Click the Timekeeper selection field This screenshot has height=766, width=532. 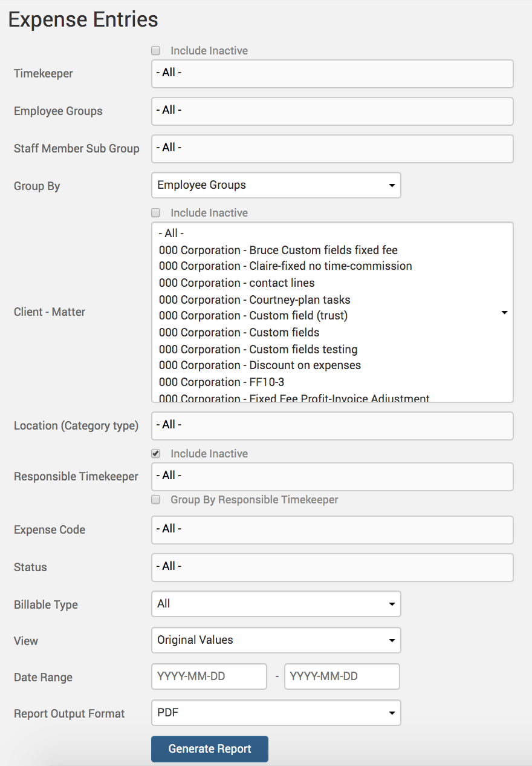pyautogui.click(x=332, y=74)
